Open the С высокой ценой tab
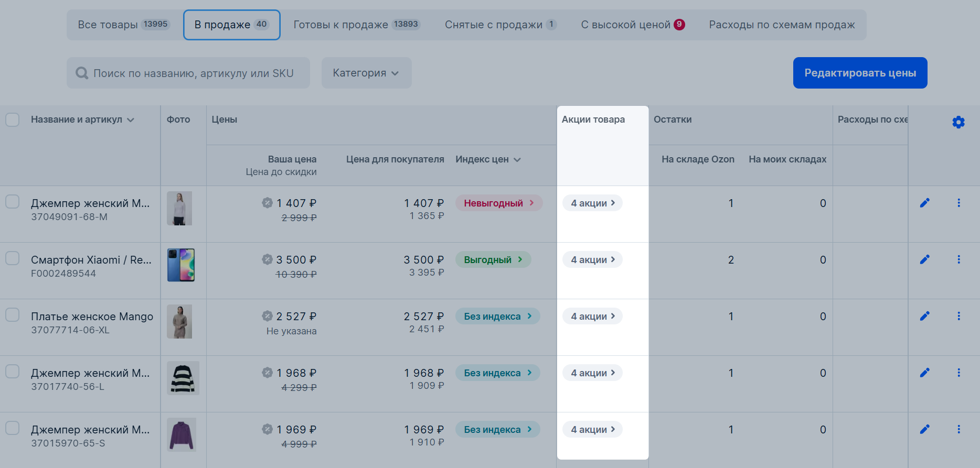 pos(633,25)
